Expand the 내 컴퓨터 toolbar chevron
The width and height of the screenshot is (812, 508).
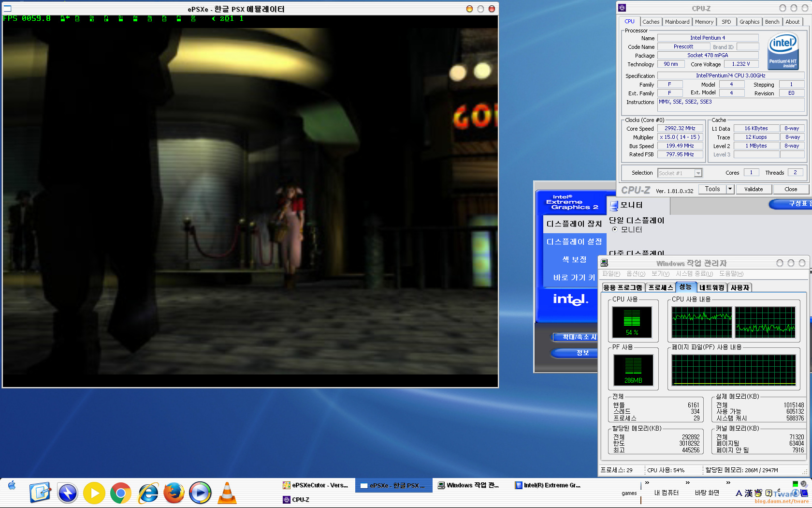pos(687,482)
